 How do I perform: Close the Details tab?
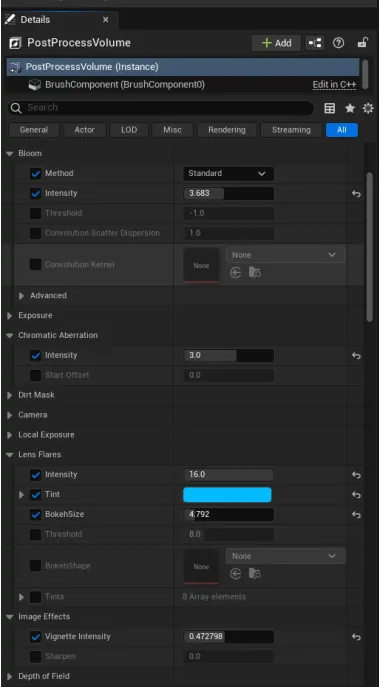coord(106,20)
